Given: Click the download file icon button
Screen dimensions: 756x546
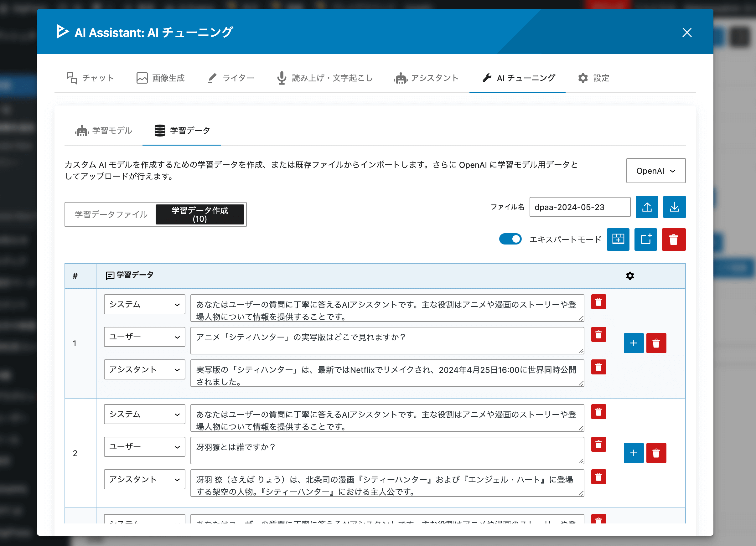Looking at the screenshot, I should (674, 207).
